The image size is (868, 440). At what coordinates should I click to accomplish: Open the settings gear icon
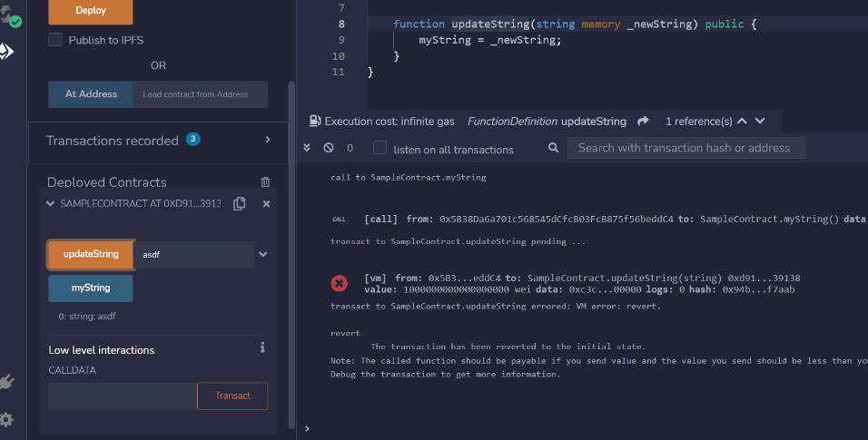click(6, 419)
